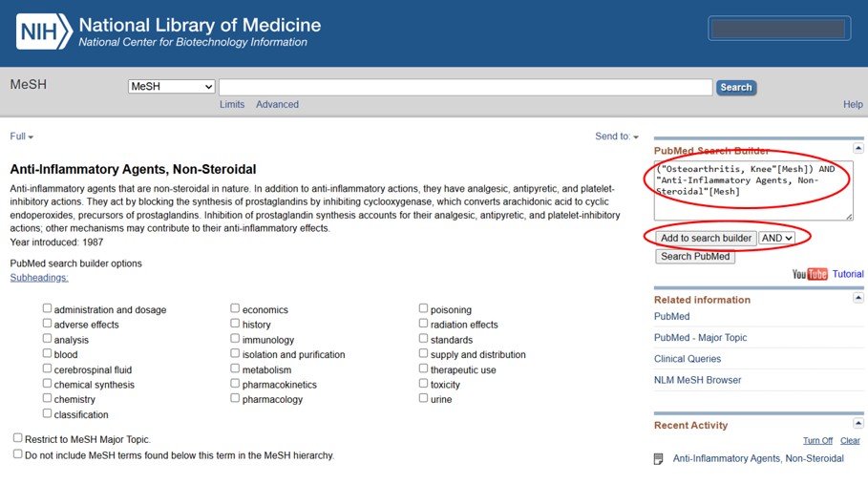Click the main MeSH search field
The height and width of the screenshot is (484, 868).
(x=465, y=87)
